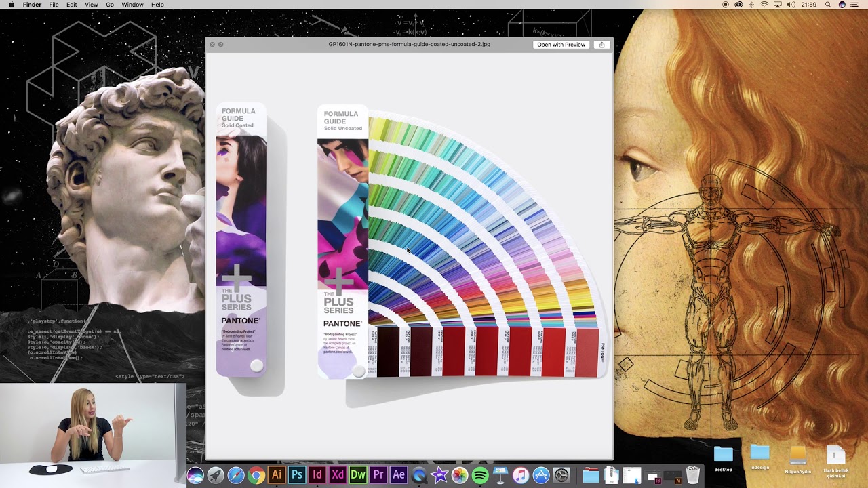This screenshot has width=868, height=488.
Task: Launch Launchpad rocket icon in Dock
Action: pyautogui.click(x=216, y=475)
